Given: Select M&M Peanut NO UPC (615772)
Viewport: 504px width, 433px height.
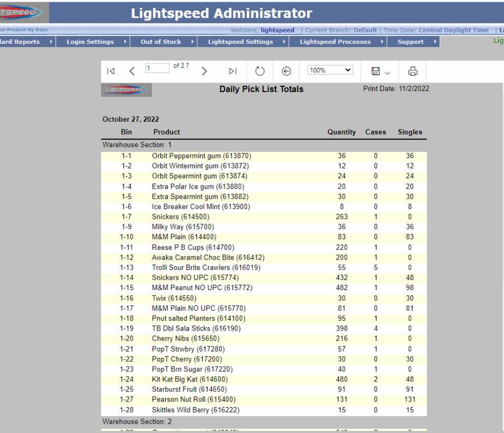Looking at the screenshot, I should tap(202, 288).
